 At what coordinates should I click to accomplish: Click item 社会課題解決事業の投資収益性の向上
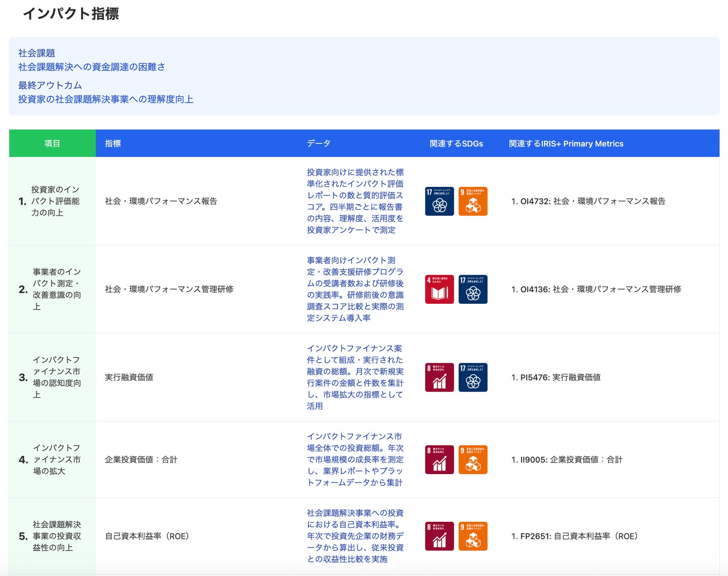57,536
